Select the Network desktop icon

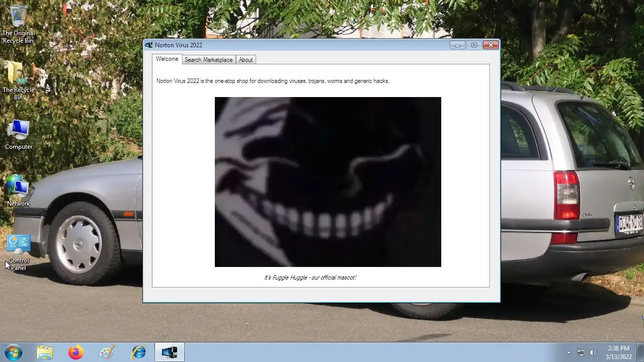click(19, 191)
